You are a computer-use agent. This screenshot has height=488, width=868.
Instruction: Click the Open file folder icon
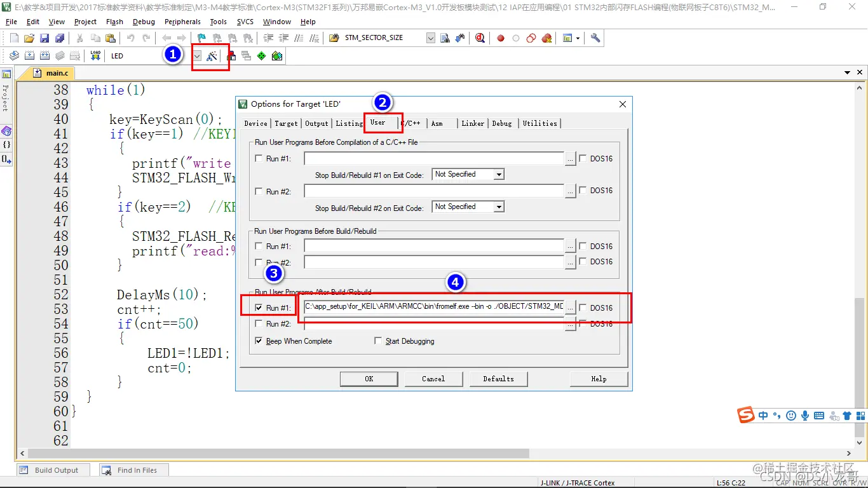29,38
